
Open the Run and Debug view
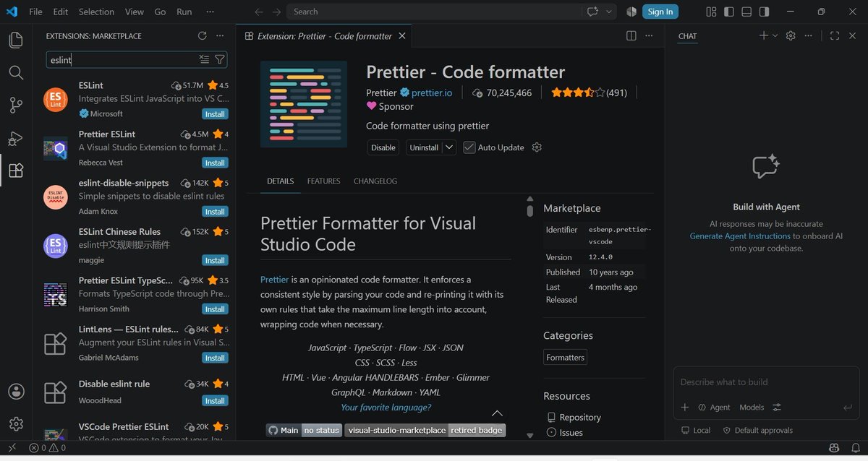tap(16, 138)
